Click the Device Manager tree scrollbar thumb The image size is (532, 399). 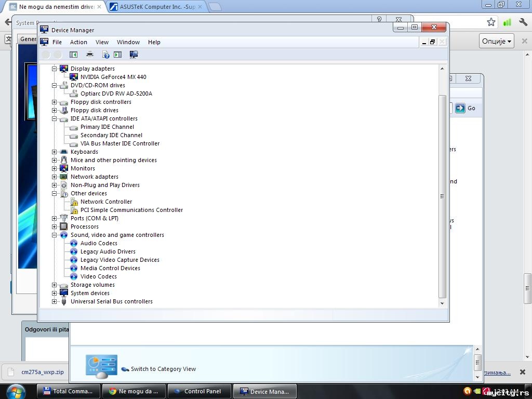point(442,196)
